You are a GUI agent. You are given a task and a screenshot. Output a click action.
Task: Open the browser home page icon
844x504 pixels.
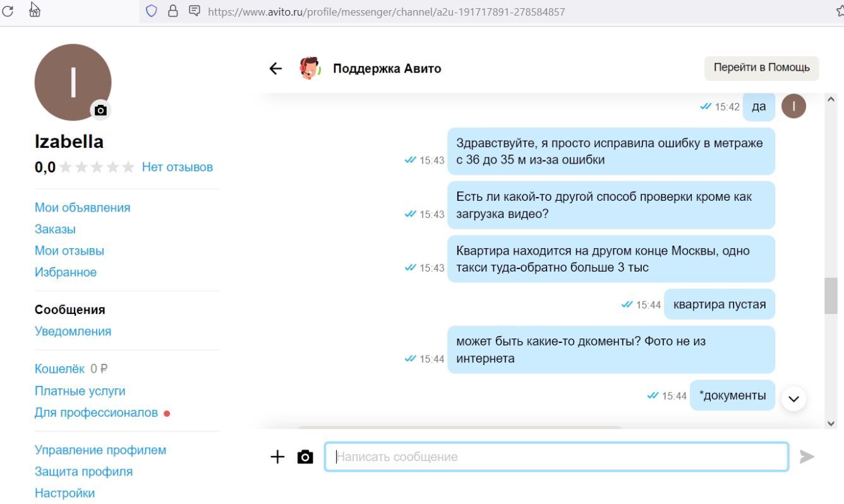(35, 10)
